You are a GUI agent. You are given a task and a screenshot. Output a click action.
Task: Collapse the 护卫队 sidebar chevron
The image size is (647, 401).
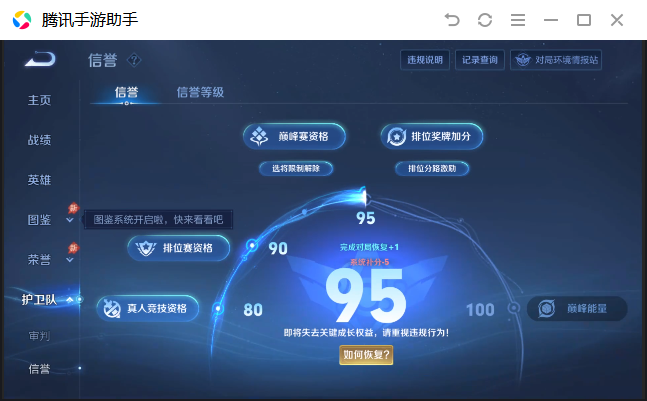70,300
